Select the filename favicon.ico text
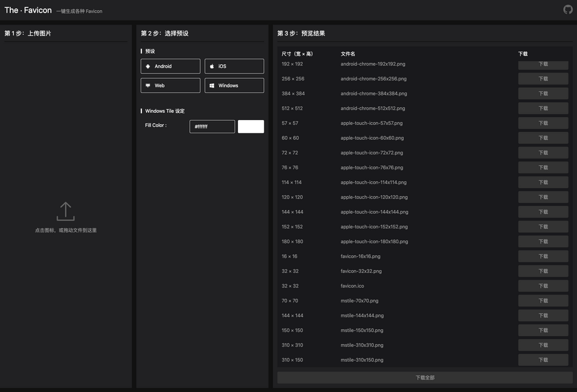Image resolution: width=577 pixels, height=392 pixels. (352, 286)
